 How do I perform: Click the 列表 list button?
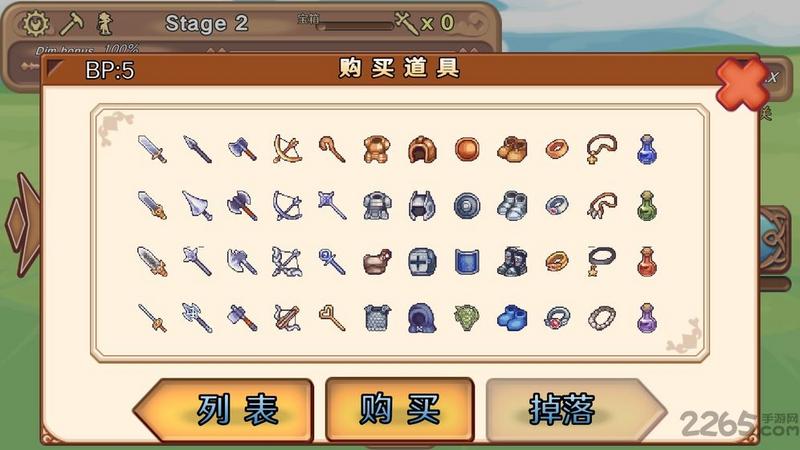[x=223, y=410]
